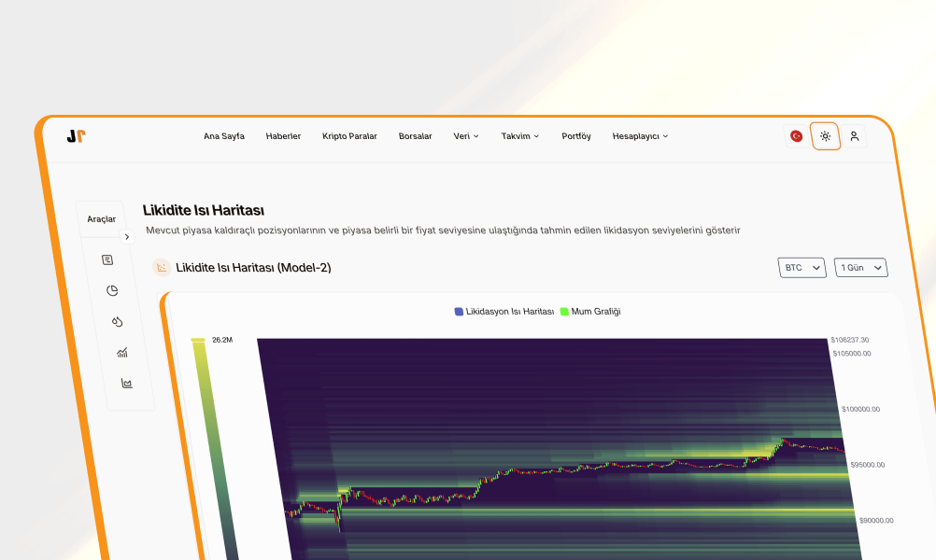Expand the Veri menu

[465, 136]
